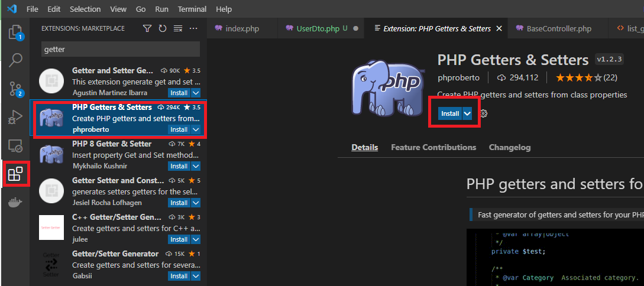The image size is (644, 286).
Task: Select the PHP 8 Getter & Setter list entry
Action: point(118,154)
